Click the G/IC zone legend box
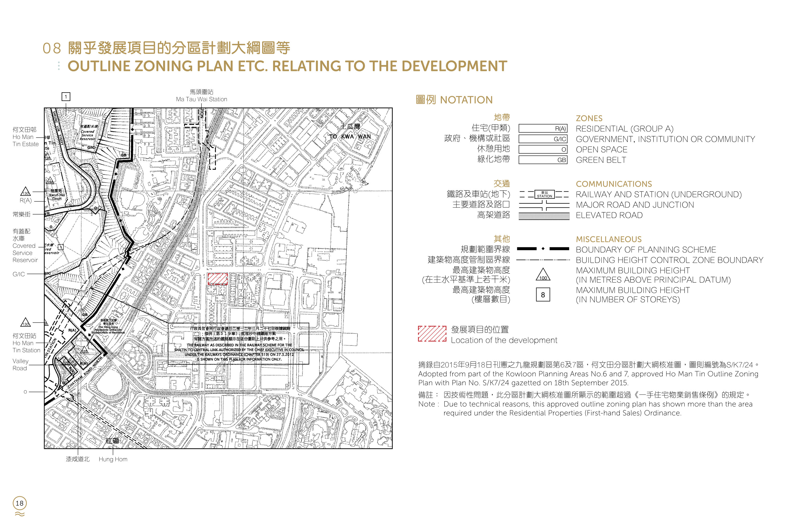The width and height of the screenshot is (812, 527). point(543,139)
